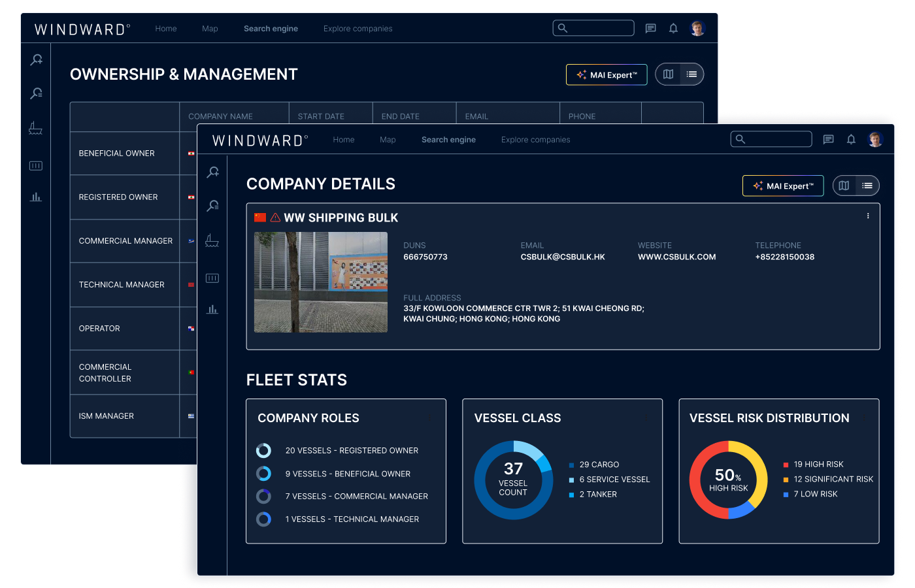Open the three-dot menu on WW Shipping Bulk
The width and height of the screenshot is (915, 588).
coord(868,216)
